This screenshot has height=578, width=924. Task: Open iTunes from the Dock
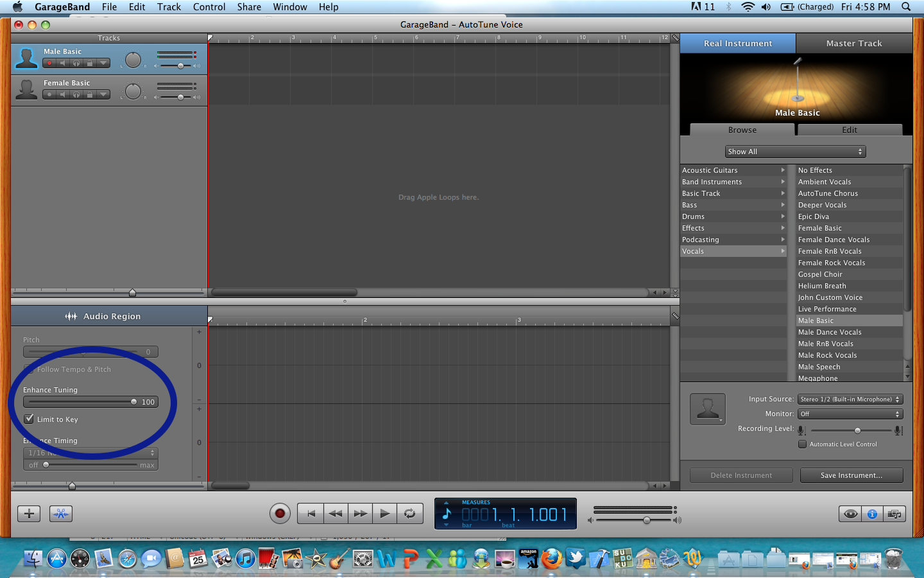(246, 558)
